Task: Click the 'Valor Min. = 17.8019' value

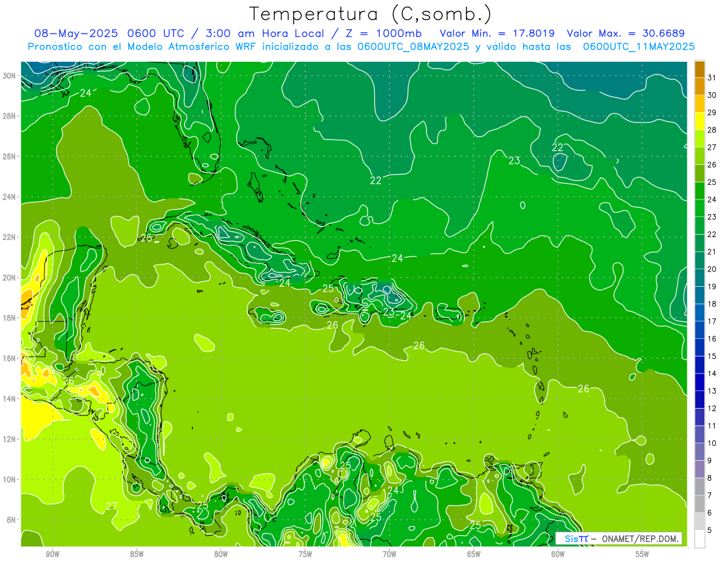Action: 497,33
